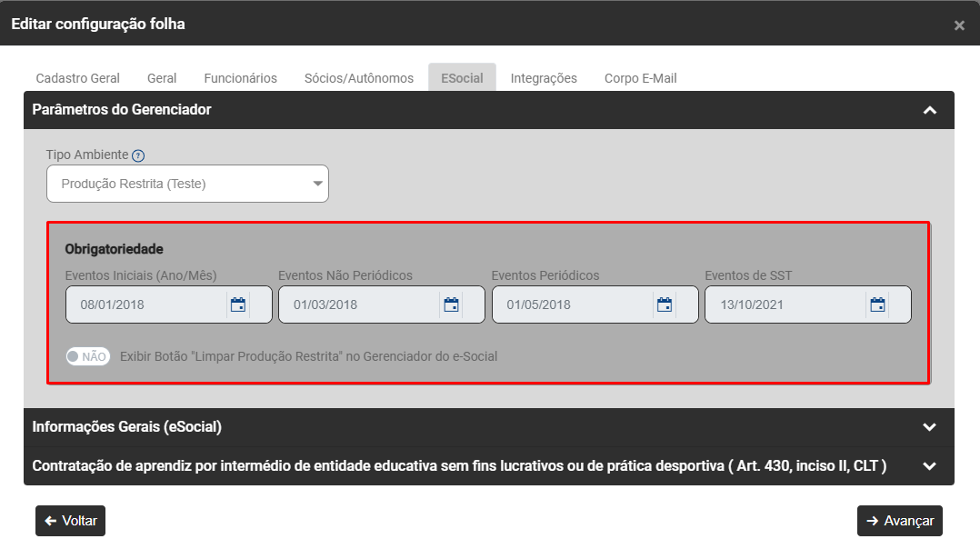
Task: Close the Editar configuração folha dialog
Action: (x=959, y=25)
